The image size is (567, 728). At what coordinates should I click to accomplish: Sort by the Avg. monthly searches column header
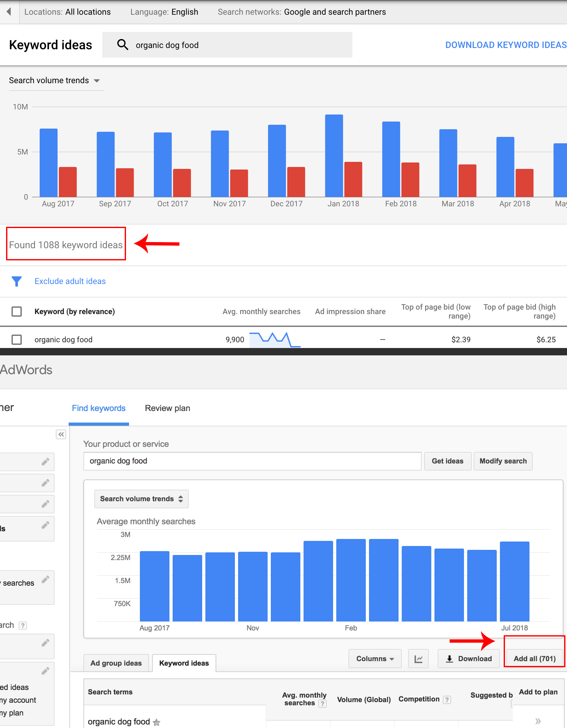coord(261,311)
